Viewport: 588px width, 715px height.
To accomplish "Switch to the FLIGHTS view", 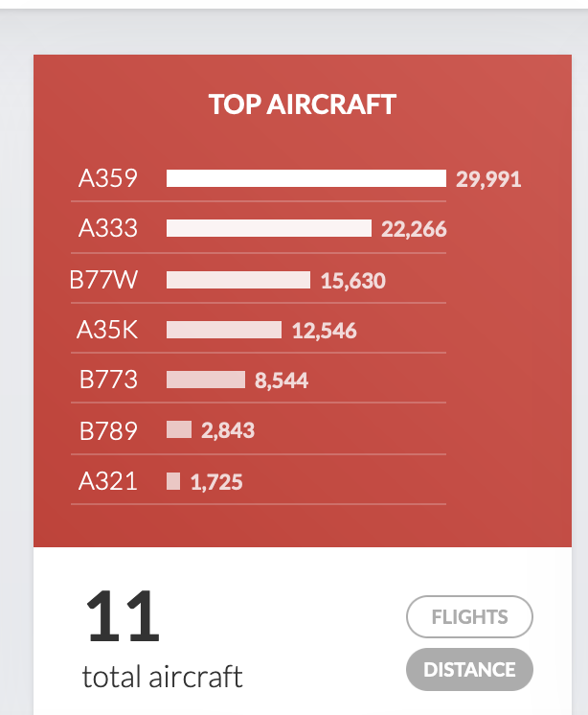I will point(469,617).
